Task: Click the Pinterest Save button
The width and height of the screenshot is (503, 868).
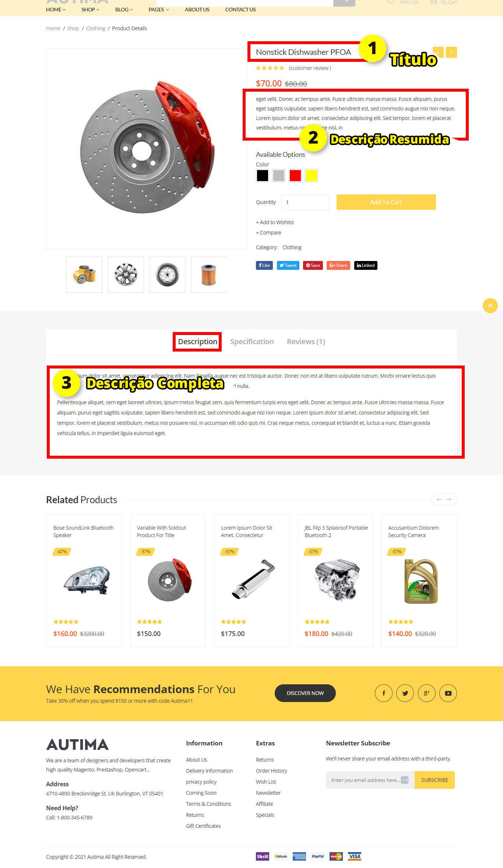Action: pos(313,265)
